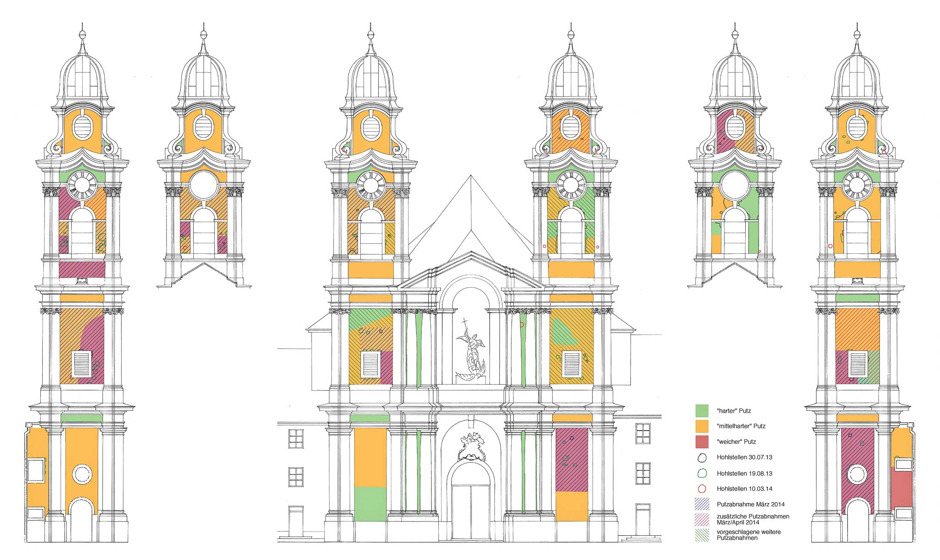
Task: Click the magenta hatched zusätzliche Putzabnahmen symbol
Action: pos(702,520)
